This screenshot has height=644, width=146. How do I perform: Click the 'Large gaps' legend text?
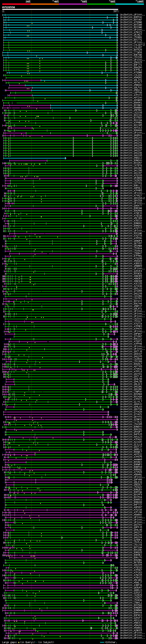coord(10,642)
